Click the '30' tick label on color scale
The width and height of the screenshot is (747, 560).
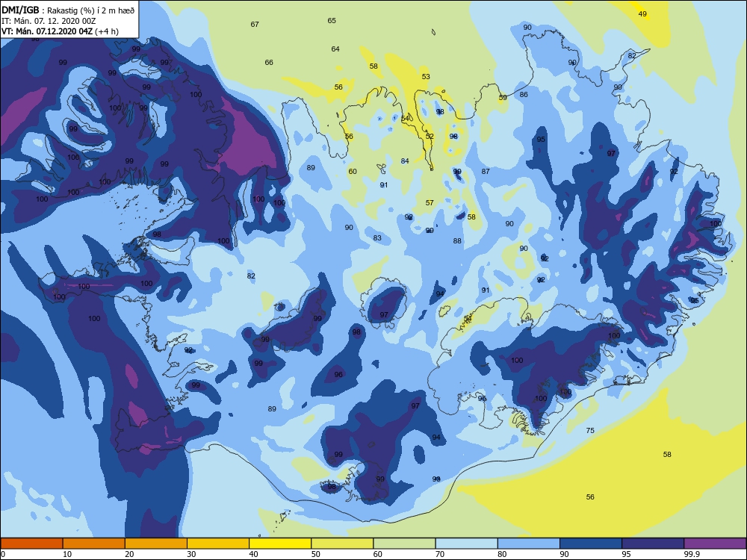click(191, 554)
